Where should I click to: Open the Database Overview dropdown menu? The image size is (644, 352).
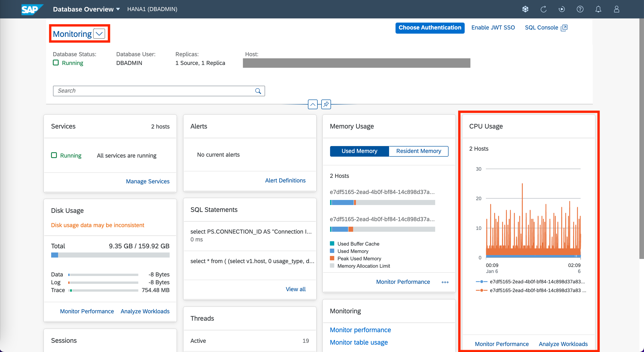[x=86, y=9]
